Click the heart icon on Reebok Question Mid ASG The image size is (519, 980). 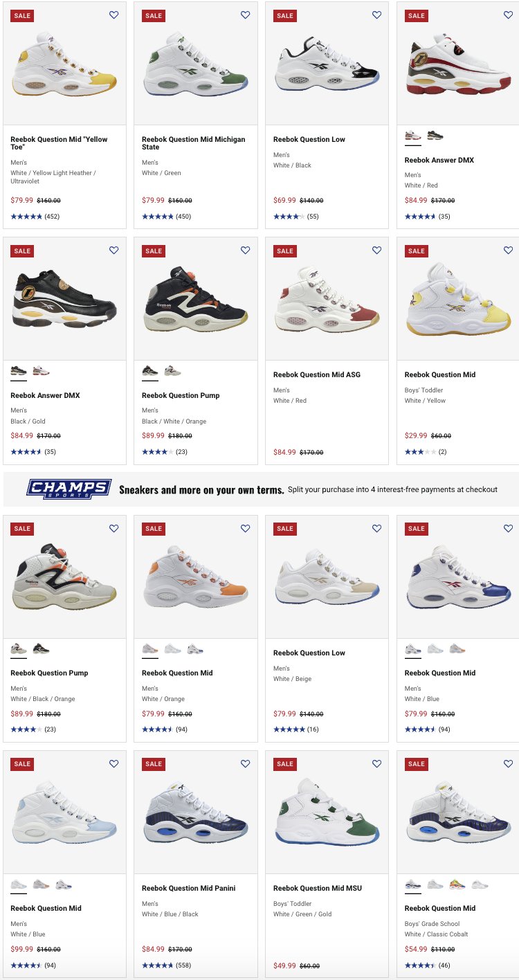pyautogui.click(x=376, y=251)
